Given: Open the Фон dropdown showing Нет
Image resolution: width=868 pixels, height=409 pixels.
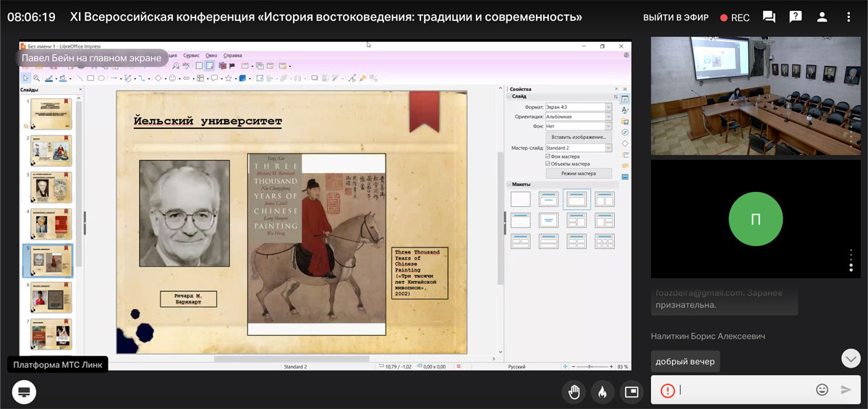Looking at the screenshot, I should pyautogui.click(x=578, y=126).
